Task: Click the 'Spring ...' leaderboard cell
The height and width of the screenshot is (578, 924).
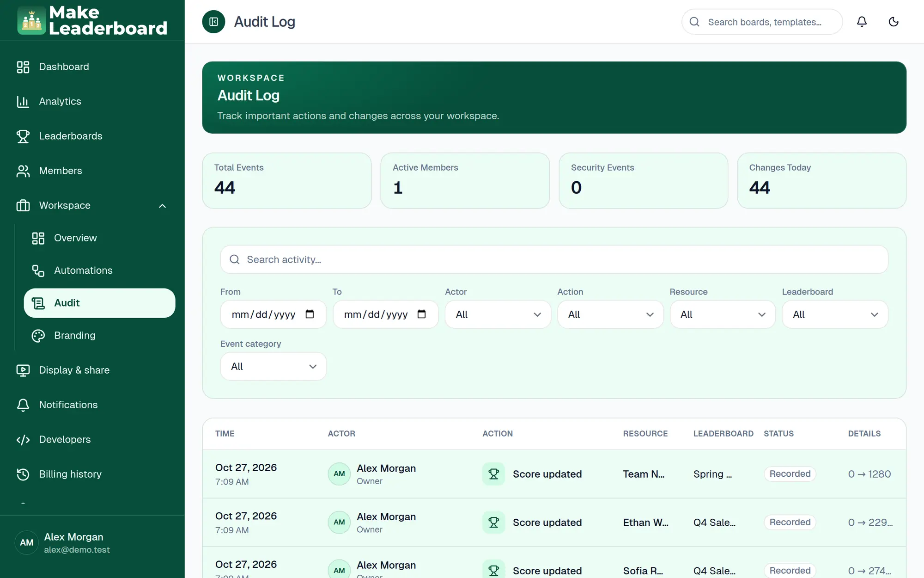Action: tap(712, 474)
